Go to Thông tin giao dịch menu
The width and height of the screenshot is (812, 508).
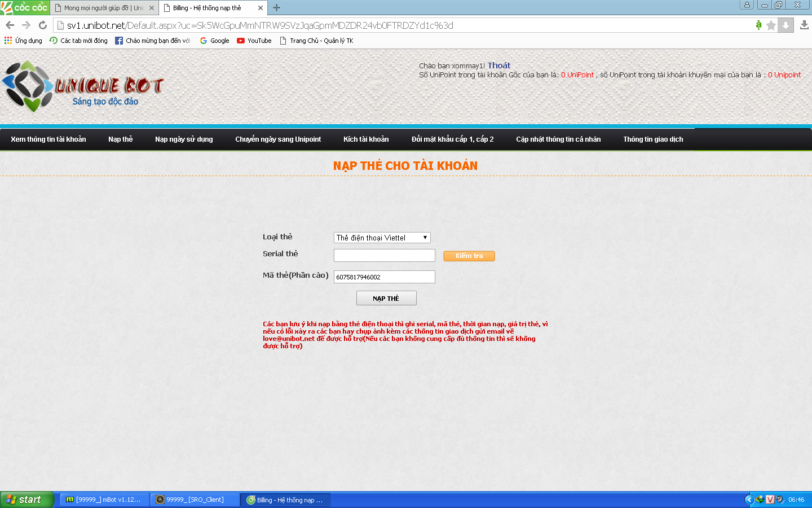click(x=653, y=139)
